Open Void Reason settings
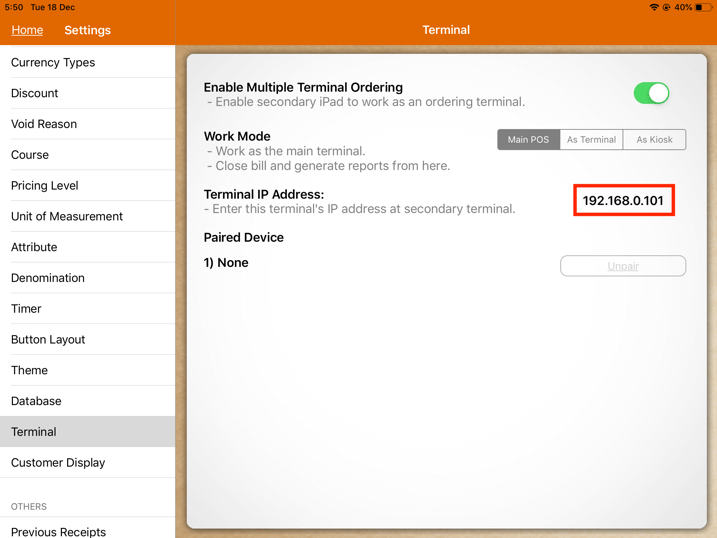This screenshot has height=538, width=717. 87,124
